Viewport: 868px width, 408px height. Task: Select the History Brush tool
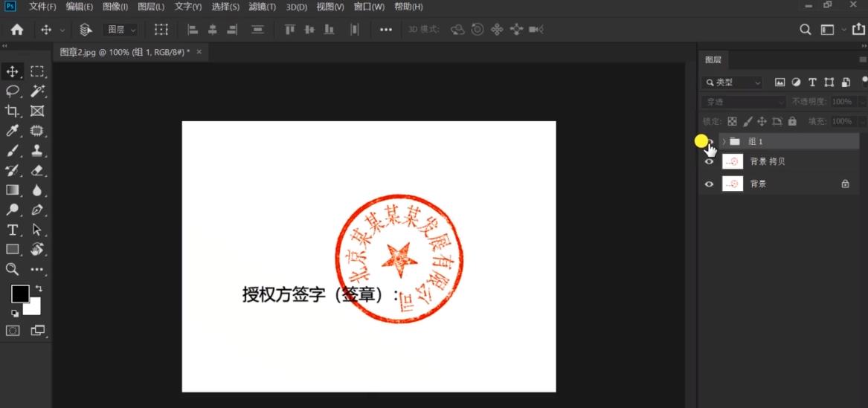click(13, 170)
